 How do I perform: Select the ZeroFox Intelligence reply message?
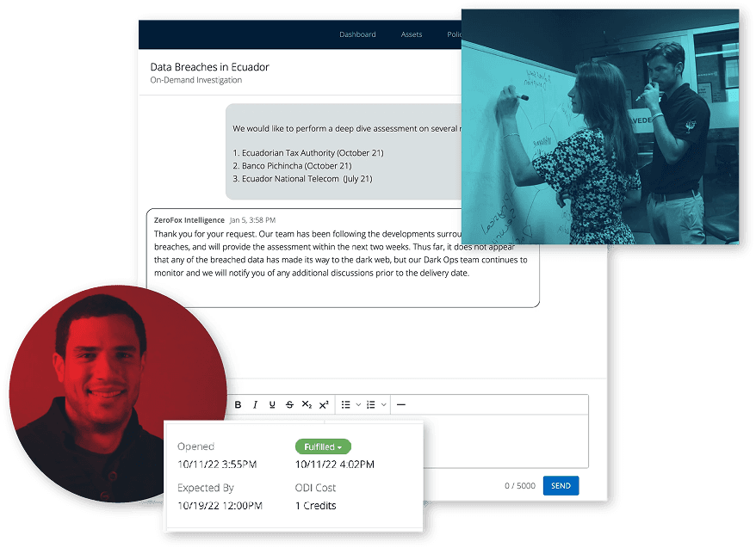pyautogui.click(x=343, y=256)
